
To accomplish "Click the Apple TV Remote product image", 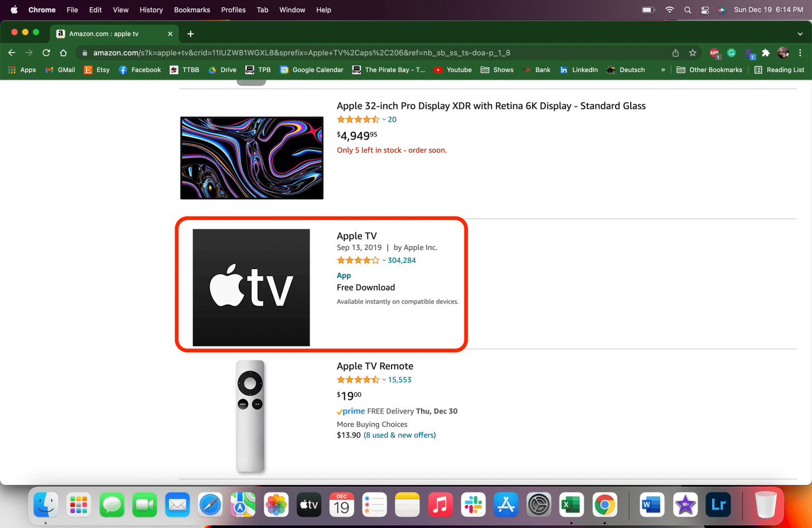I will pyautogui.click(x=250, y=416).
